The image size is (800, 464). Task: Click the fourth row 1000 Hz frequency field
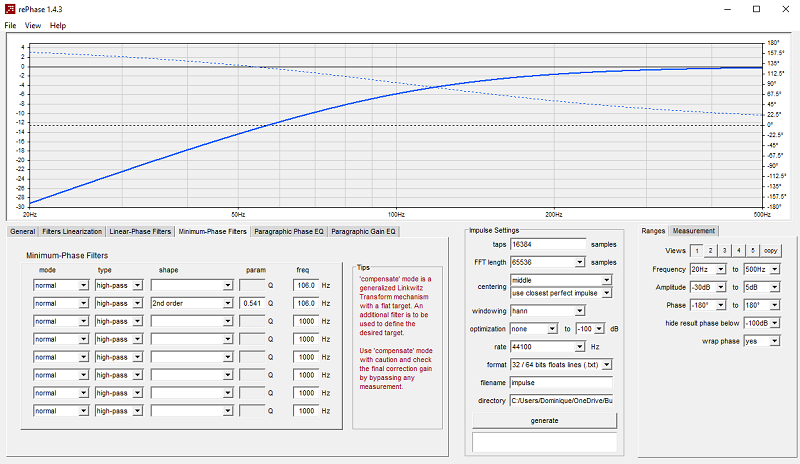click(306, 339)
